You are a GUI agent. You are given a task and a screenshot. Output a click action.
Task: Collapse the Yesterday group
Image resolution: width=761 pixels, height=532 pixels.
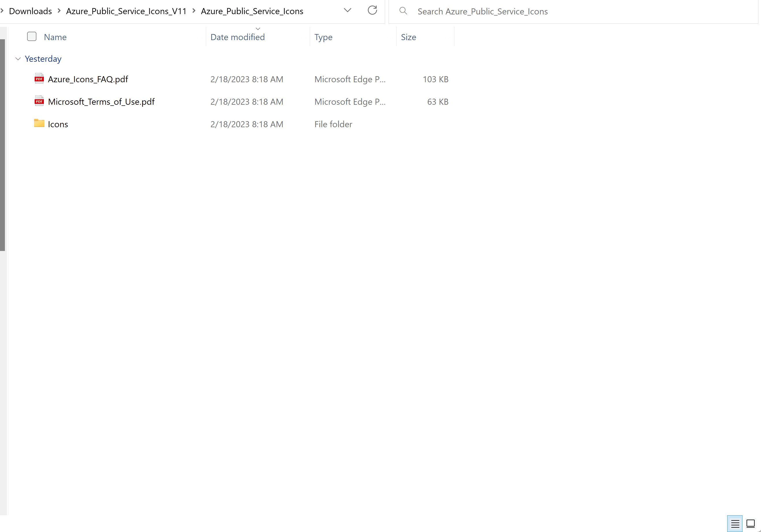(x=18, y=59)
